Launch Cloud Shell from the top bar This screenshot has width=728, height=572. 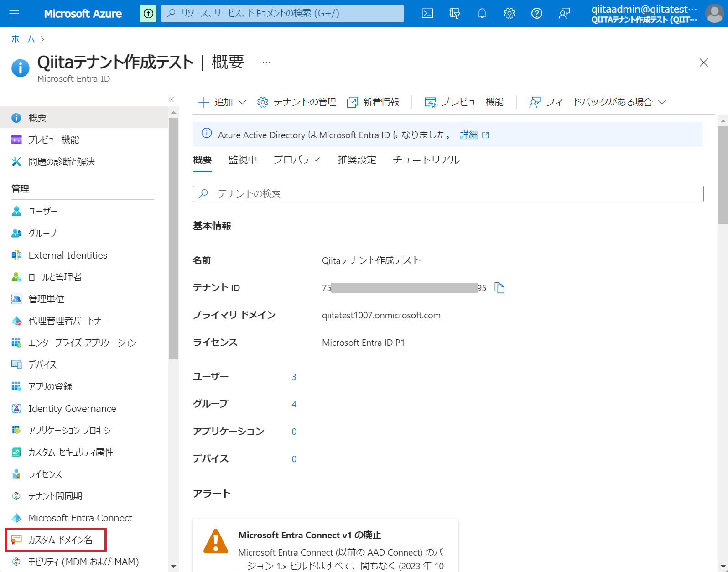click(427, 13)
